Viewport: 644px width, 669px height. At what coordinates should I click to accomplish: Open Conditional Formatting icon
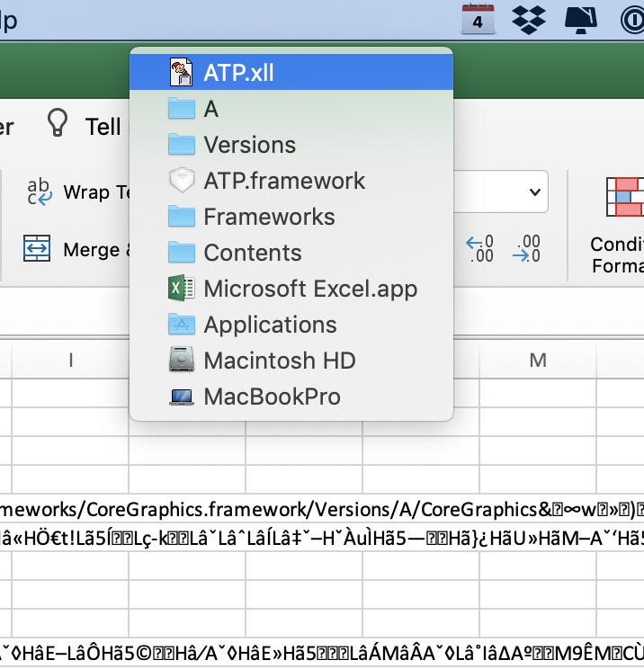click(x=625, y=197)
